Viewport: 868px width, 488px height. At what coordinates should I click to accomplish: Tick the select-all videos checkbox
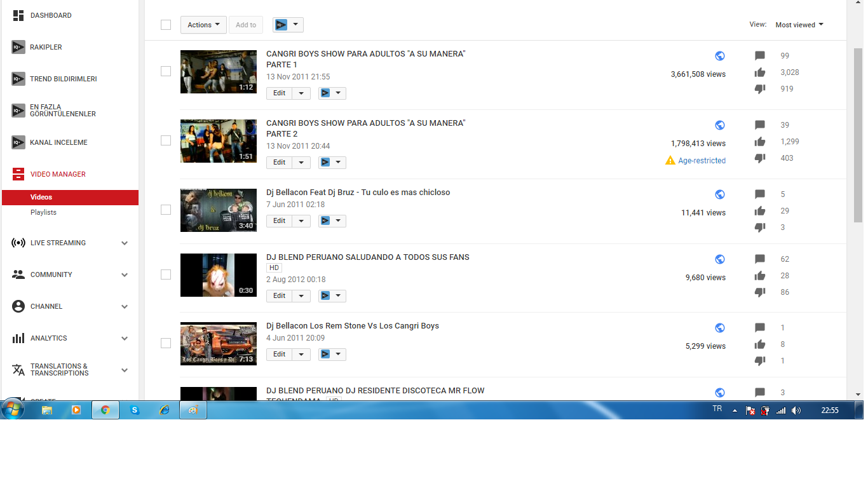point(166,25)
